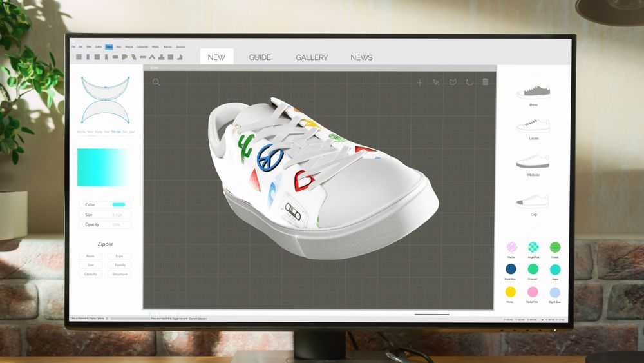Click the red heart decal on the shoe
Screen dimensions: 644x363
(x=304, y=181)
